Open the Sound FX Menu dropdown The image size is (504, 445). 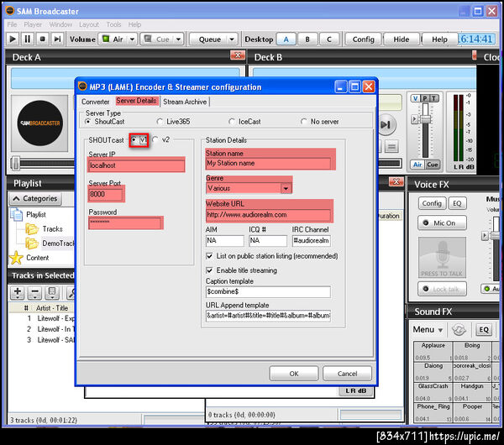pos(428,330)
